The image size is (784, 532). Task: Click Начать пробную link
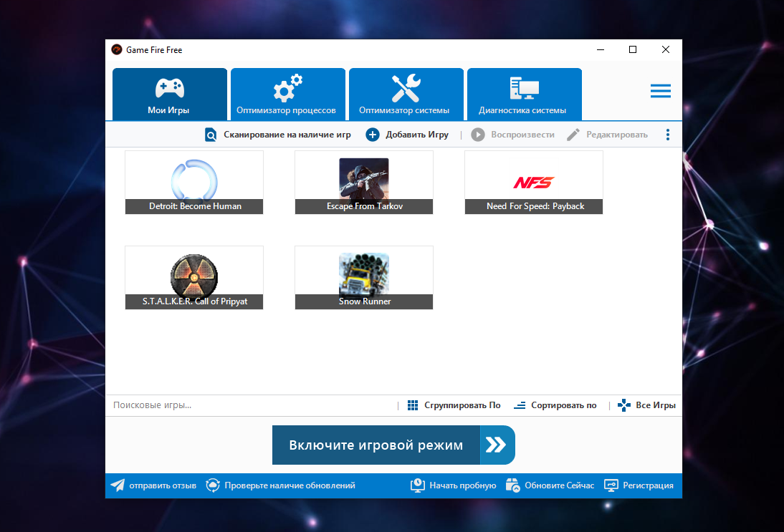point(463,485)
